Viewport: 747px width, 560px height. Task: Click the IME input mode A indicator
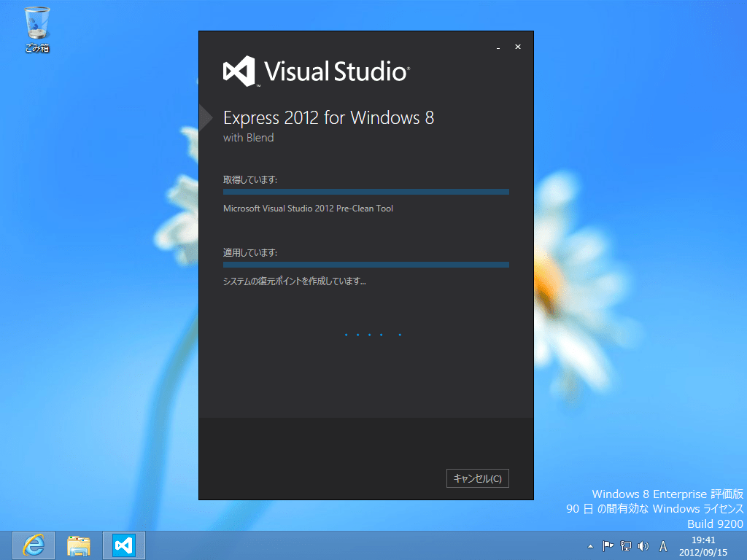coord(662,546)
